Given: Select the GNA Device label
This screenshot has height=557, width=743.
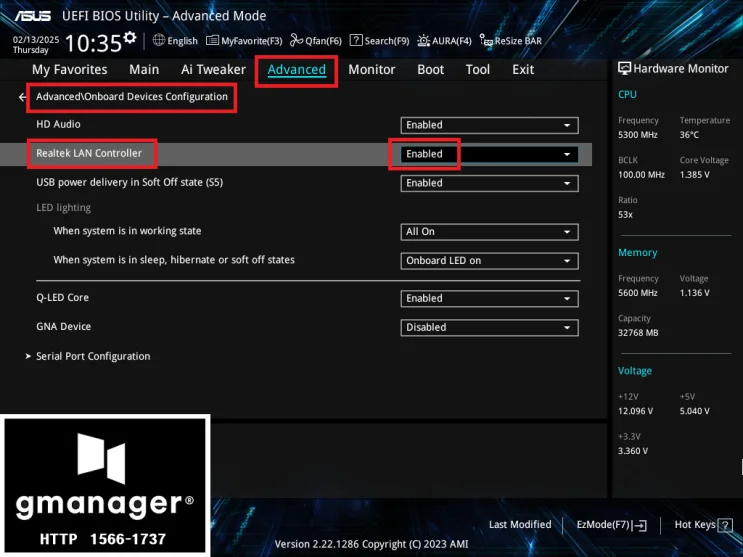Looking at the screenshot, I should coord(63,327).
